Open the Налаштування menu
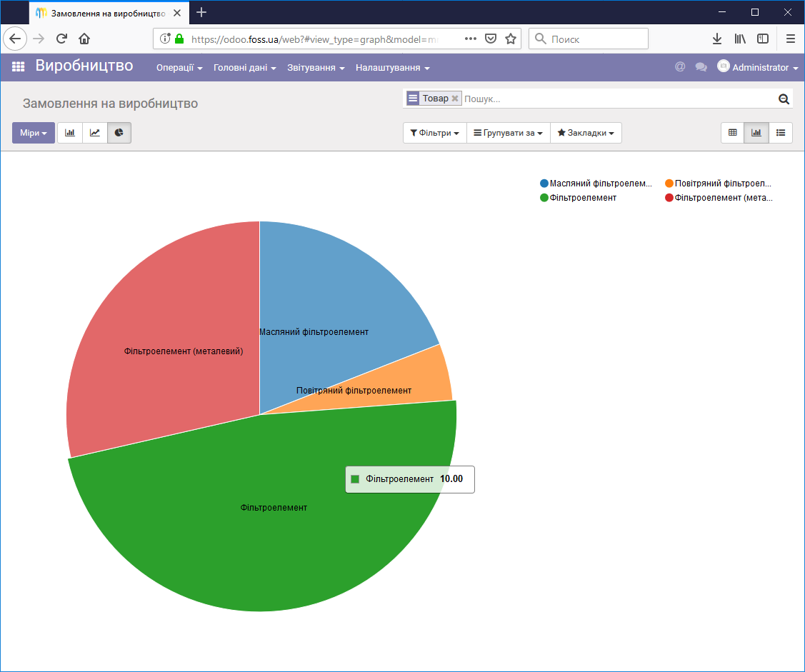 click(393, 68)
